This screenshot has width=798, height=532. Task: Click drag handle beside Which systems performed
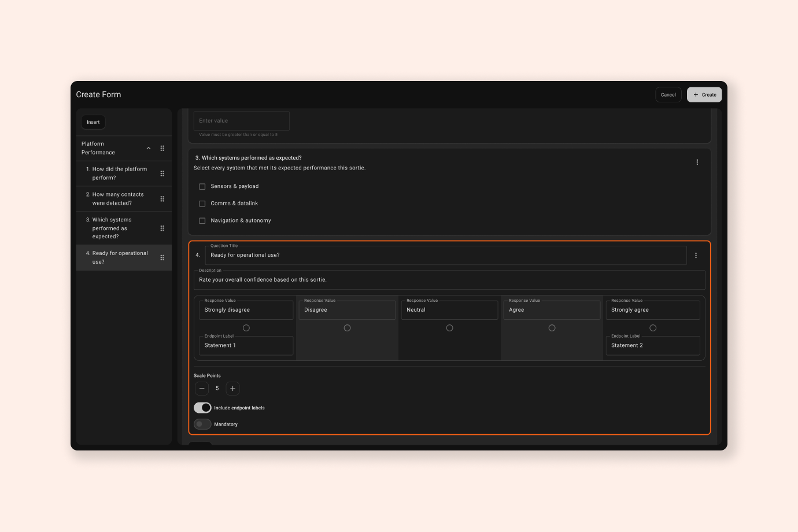[x=162, y=228]
